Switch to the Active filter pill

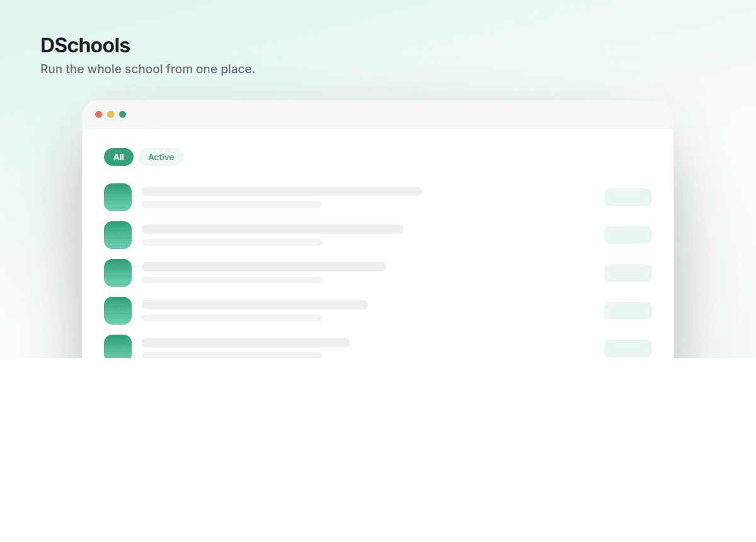click(x=161, y=157)
